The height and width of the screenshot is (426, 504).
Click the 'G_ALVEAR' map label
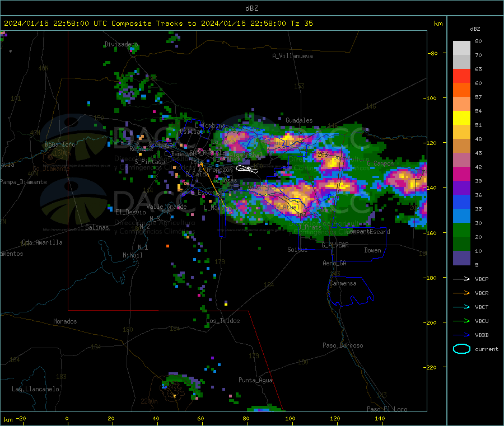point(335,245)
